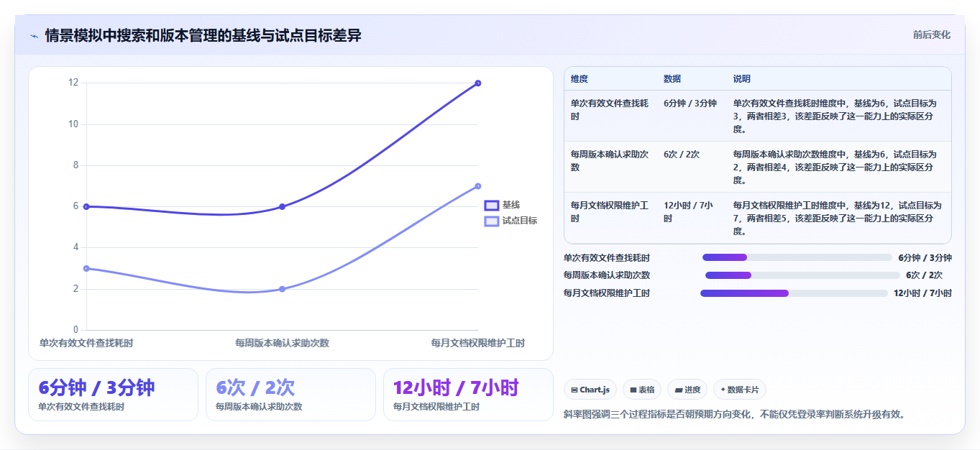The image size is (980, 450).
Task: Click the 每月文档权限维护工时 progress bar
Action: point(794,293)
